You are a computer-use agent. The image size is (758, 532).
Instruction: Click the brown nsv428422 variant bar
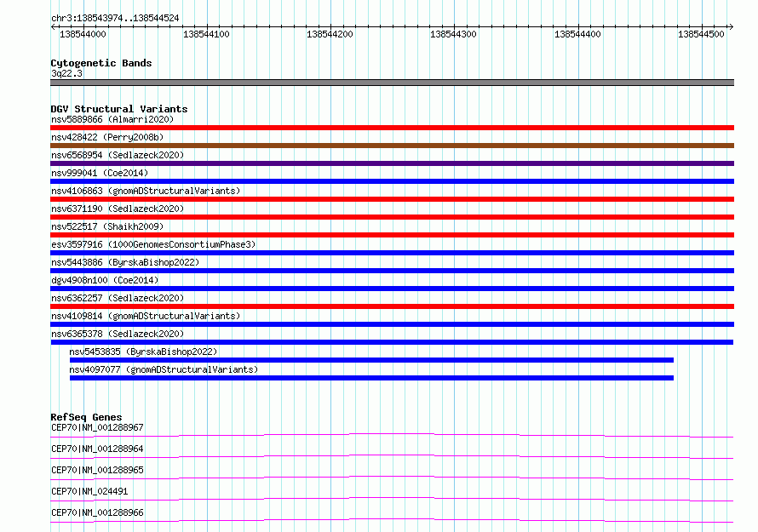[x=392, y=146]
